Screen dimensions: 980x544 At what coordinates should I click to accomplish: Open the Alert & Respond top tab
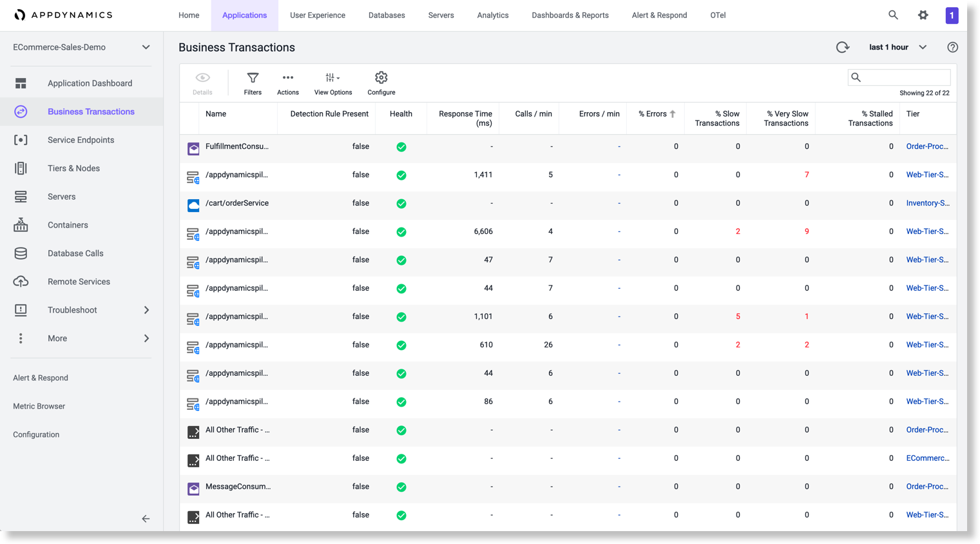pyautogui.click(x=659, y=15)
